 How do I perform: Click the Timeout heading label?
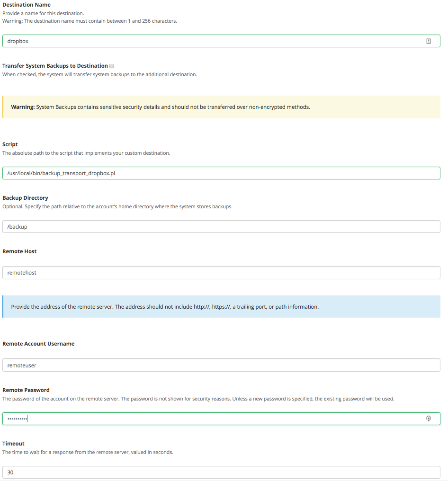coord(13,444)
